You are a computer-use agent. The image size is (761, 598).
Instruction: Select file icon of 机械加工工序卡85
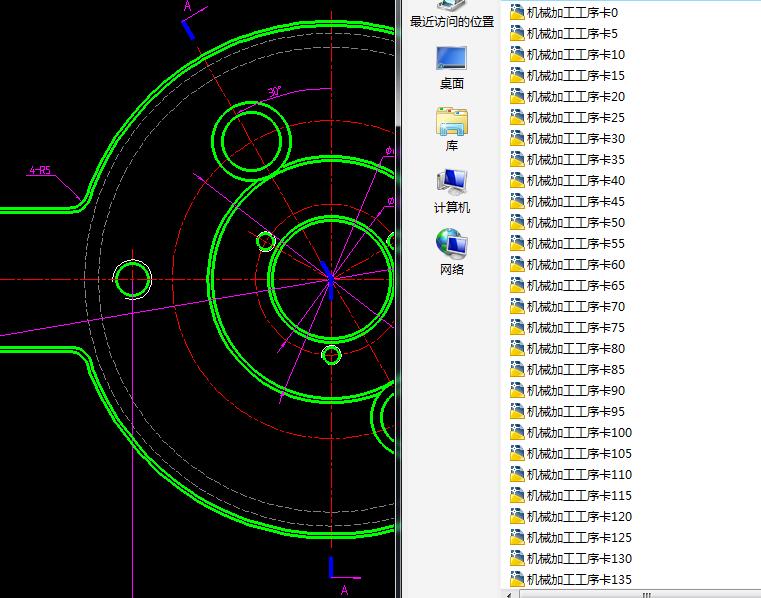point(517,369)
